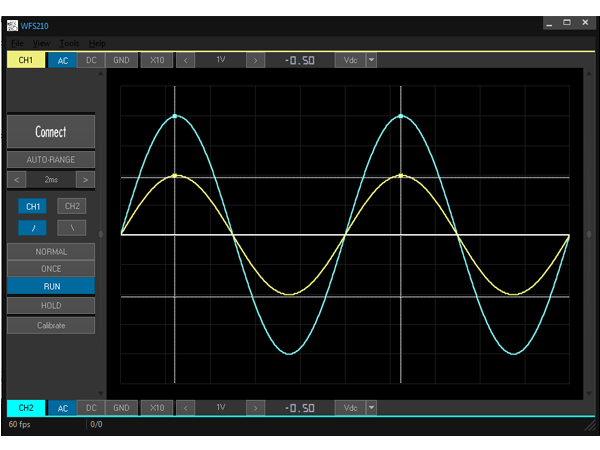Open CH1 measurement type dropdown arrow
Viewport: 600px width, 450px height.
tap(371, 60)
